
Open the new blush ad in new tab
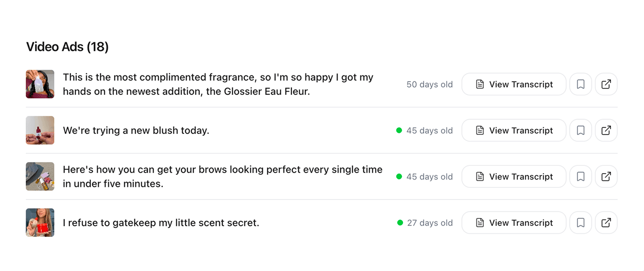[x=606, y=130]
